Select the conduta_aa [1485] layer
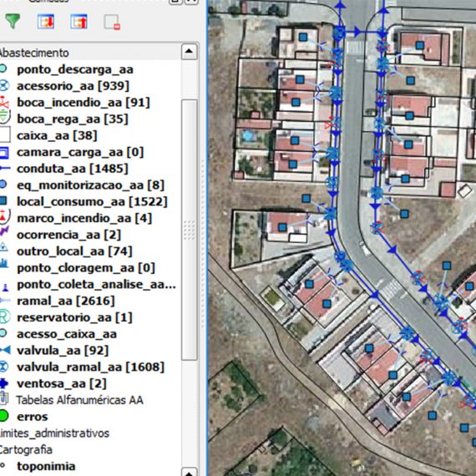This screenshot has width=476, height=476. tap(73, 169)
